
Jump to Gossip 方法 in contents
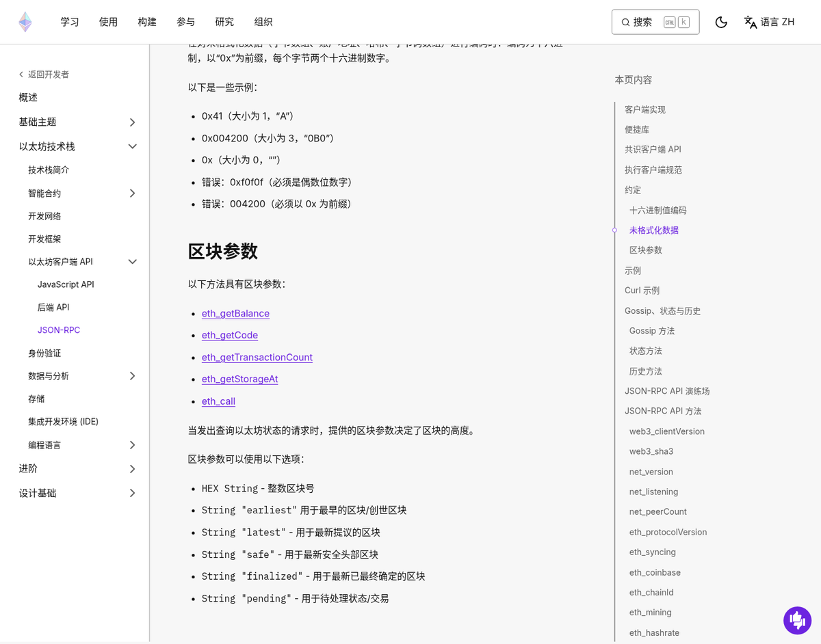click(652, 330)
